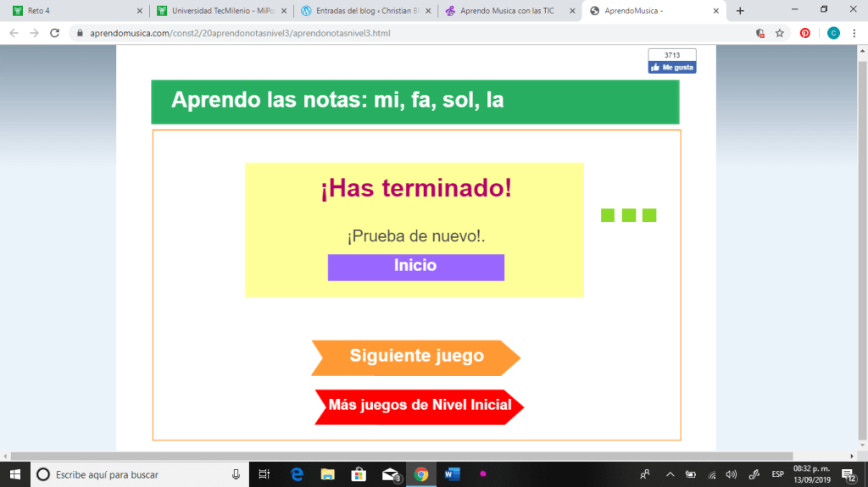Open the ESP language selector

[x=777, y=474]
